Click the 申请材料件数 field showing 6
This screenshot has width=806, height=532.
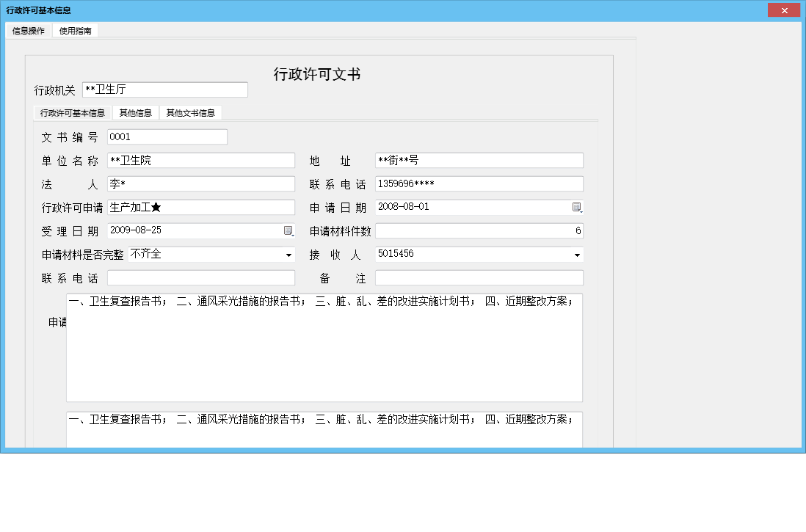click(x=479, y=230)
